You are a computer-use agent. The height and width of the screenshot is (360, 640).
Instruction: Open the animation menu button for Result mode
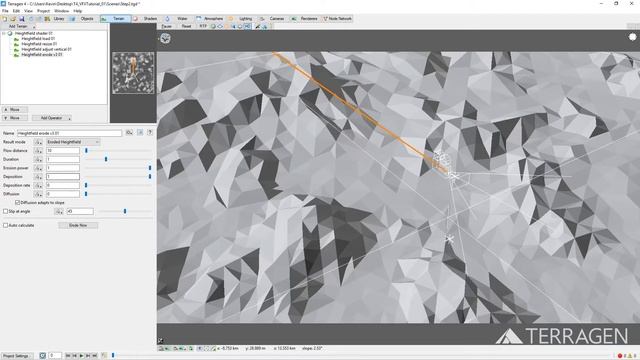click(x=38, y=142)
